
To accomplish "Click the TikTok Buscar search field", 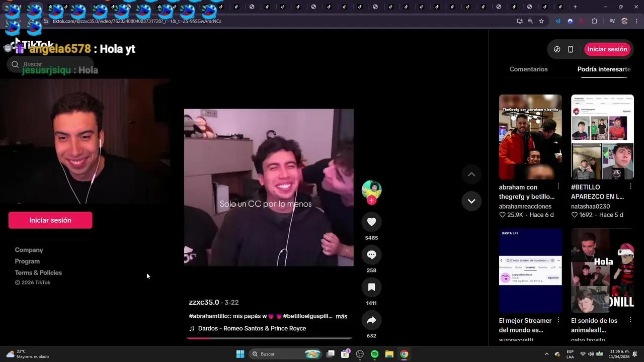I will pyautogui.click(x=50, y=64).
